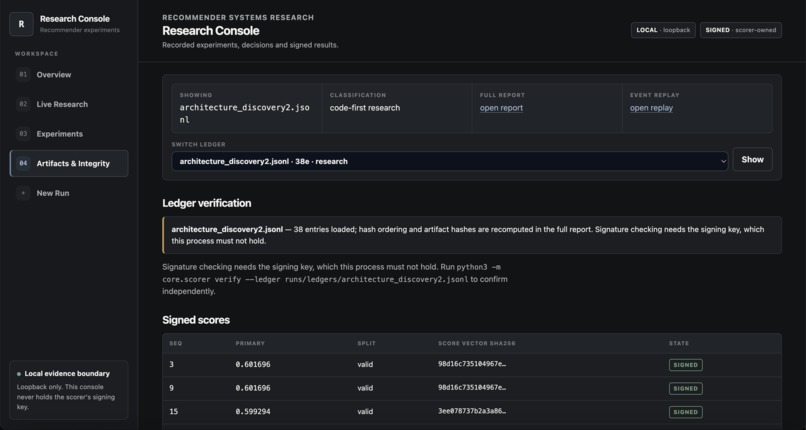Click the LOCAL loopback status badge
The width and height of the screenshot is (806, 430).
[663, 30]
